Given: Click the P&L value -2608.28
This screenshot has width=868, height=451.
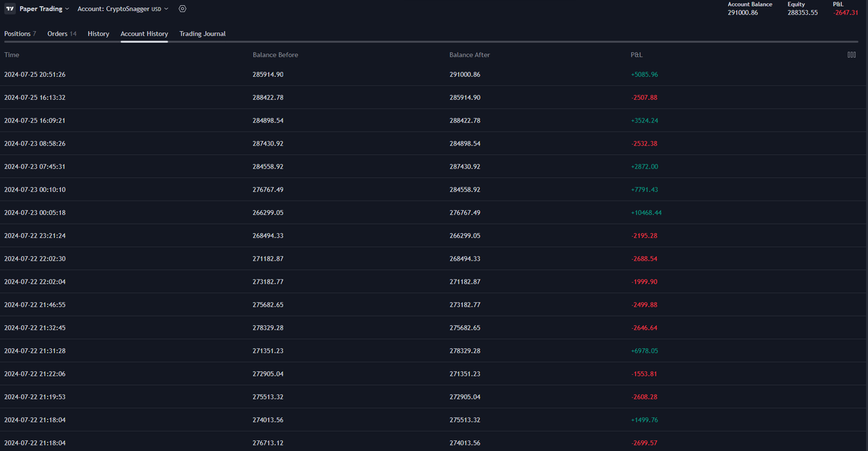Looking at the screenshot, I should pyautogui.click(x=644, y=397).
